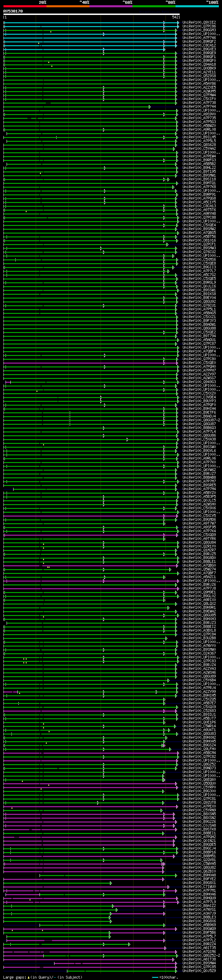
Task: Select hit UniRef100_Q6ZBI0
Action: (199, 871)
